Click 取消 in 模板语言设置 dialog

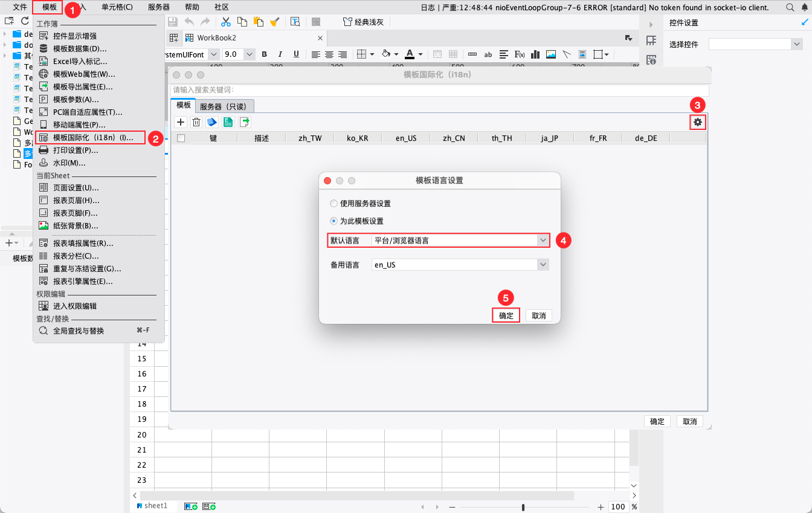[x=538, y=316]
